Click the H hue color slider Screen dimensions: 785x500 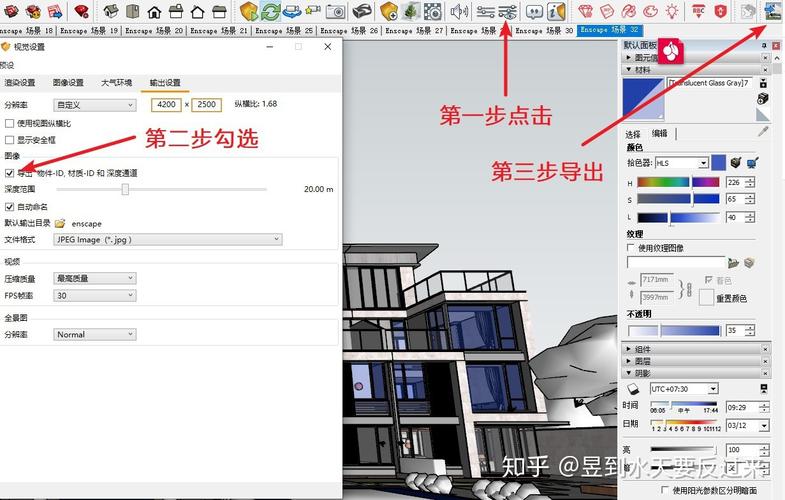click(x=678, y=182)
